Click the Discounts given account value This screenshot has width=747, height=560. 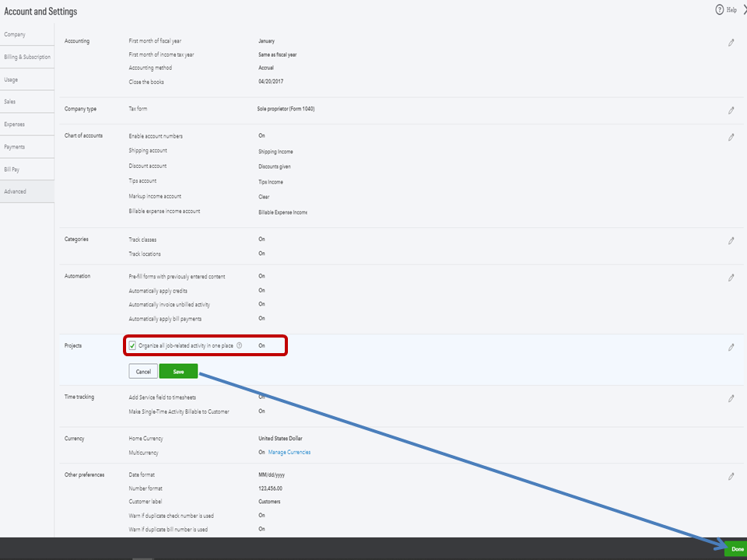coord(275,166)
